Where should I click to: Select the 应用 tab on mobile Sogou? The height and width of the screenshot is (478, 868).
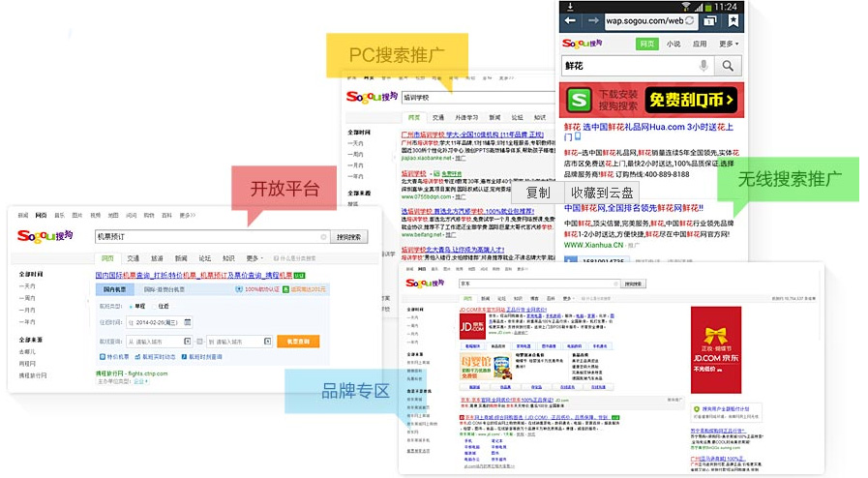(x=700, y=44)
